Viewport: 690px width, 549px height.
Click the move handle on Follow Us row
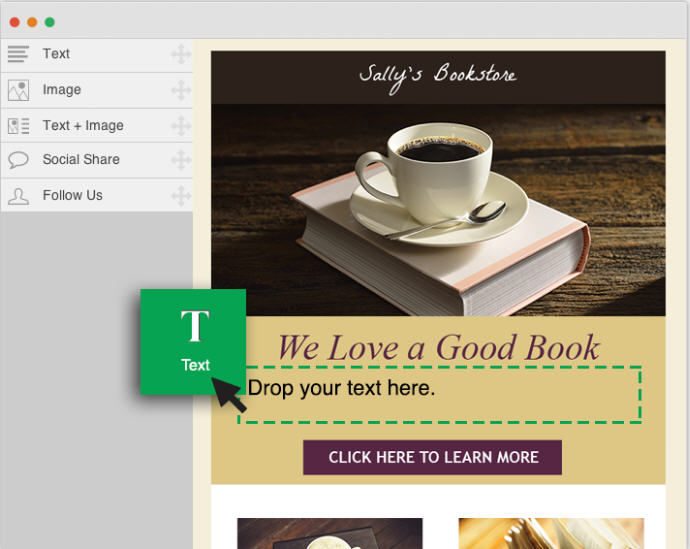(180, 196)
